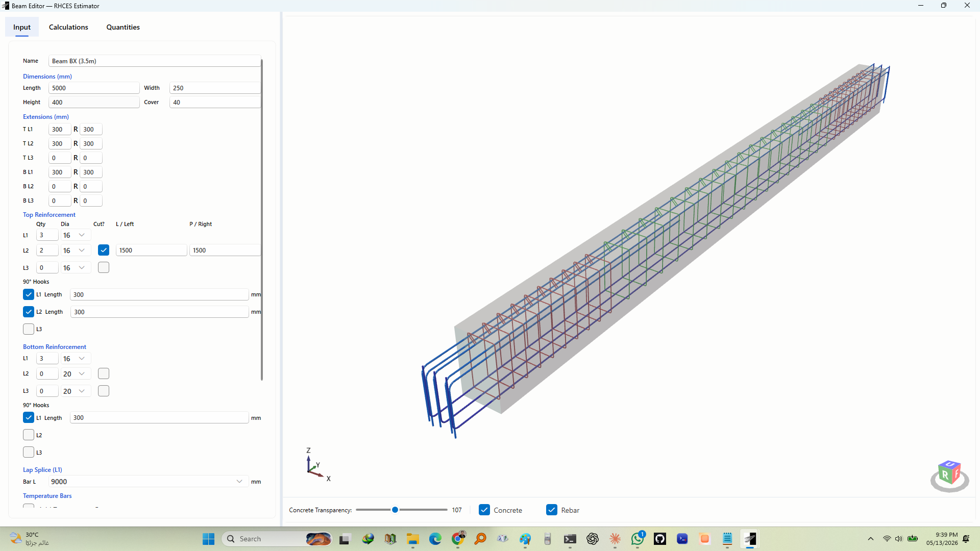Click bottom hooks L1 Length value field
This screenshot has height=551, width=980.
point(159,417)
